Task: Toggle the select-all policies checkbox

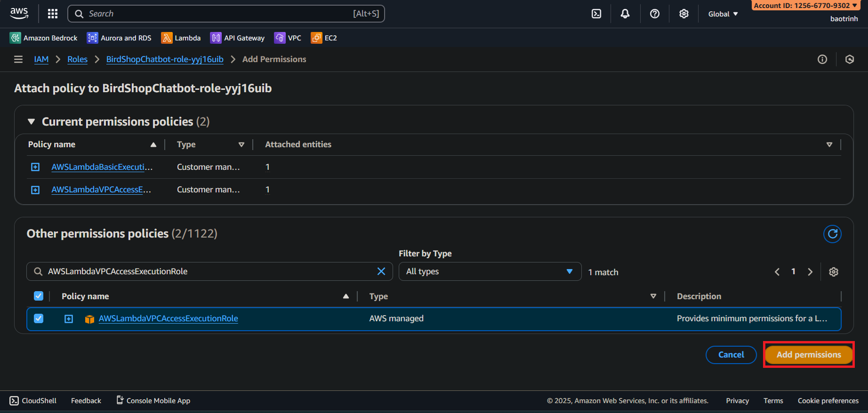Action: (x=39, y=296)
